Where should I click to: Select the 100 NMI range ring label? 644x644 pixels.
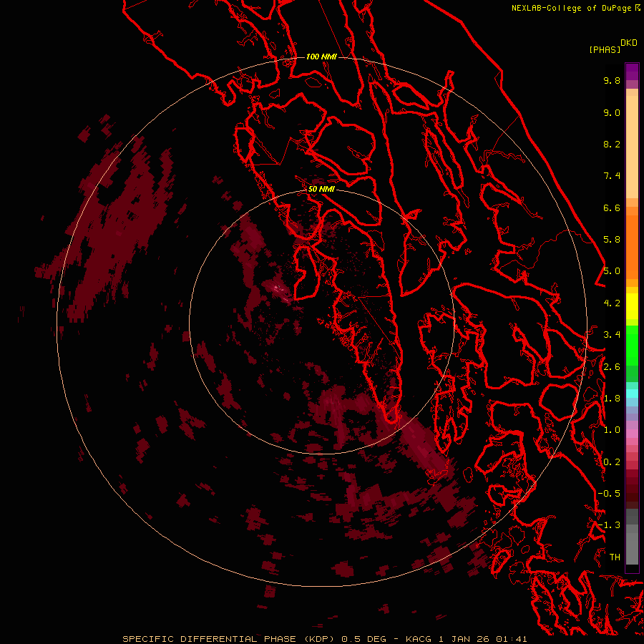point(321,57)
